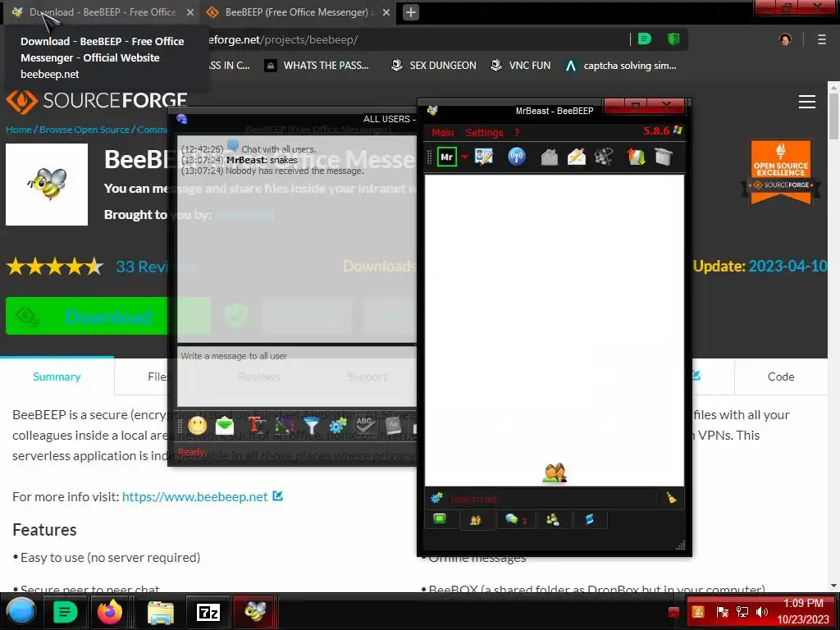Screen dimensions: 840x630
Task: Open the Home breadcrumb link
Action: (19, 130)
